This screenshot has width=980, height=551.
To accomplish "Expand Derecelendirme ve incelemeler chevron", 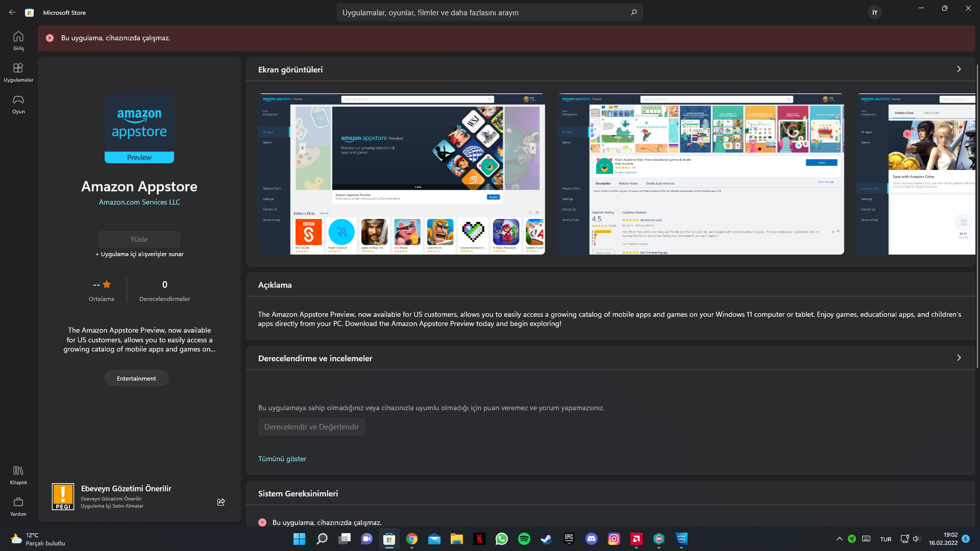I will tap(959, 358).
